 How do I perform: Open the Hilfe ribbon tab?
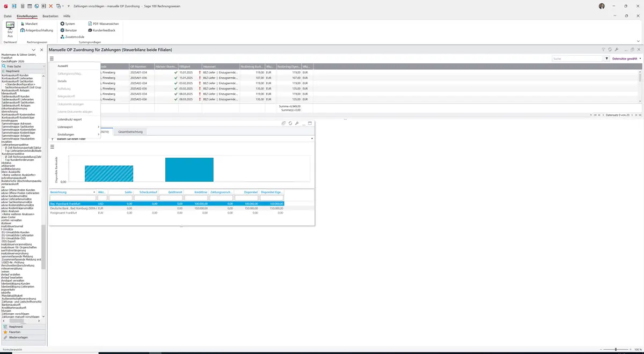(67, 16)
